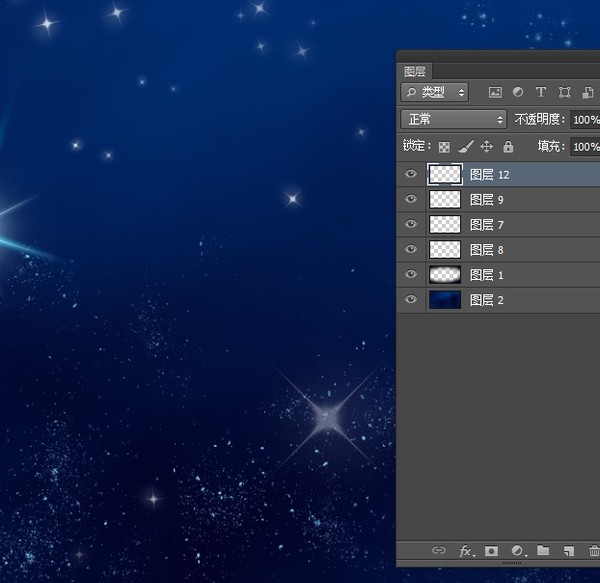
Task: Add a layer mask
Action: coord(491,551)
